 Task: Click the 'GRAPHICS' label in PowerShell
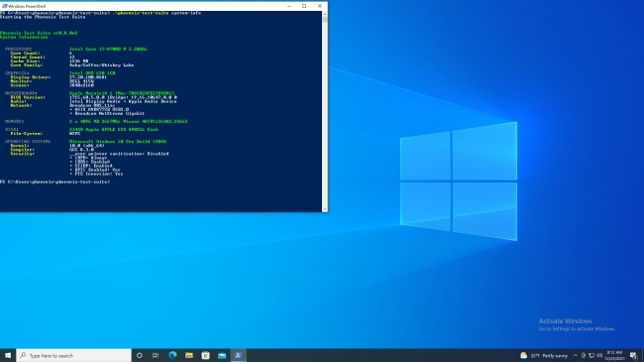[x=17, y=73]
